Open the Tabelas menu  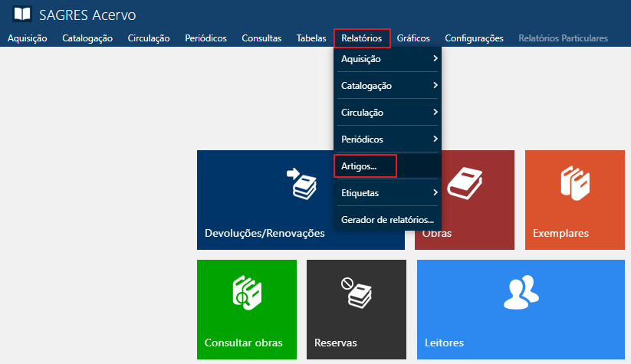pos(311,38)
